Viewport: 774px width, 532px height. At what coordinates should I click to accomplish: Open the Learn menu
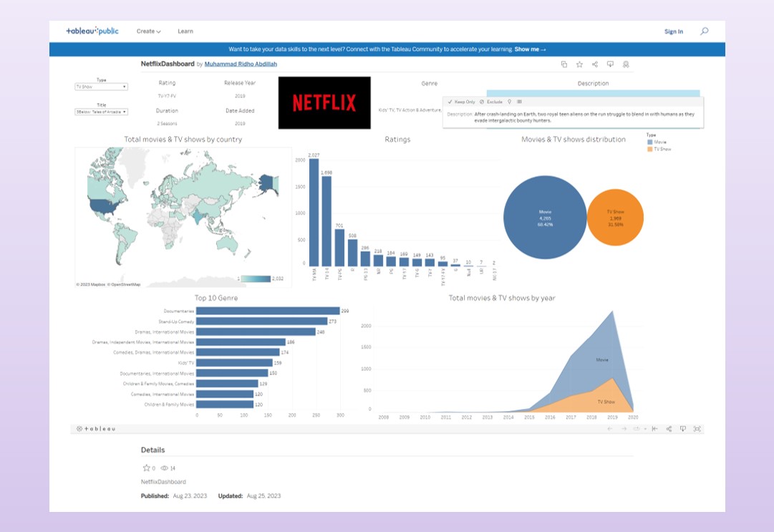point(185,32)
